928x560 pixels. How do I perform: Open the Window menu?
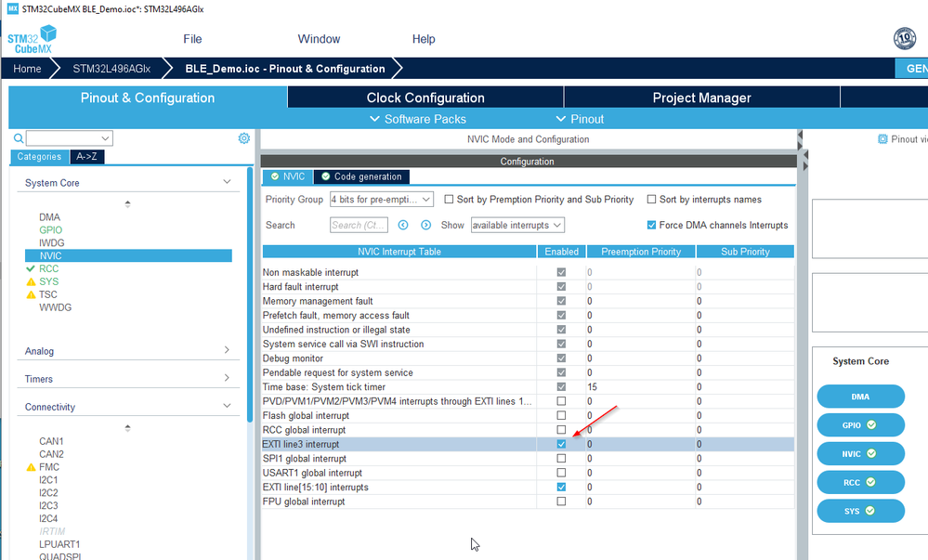pyautogui.click(x=319, y=39)
